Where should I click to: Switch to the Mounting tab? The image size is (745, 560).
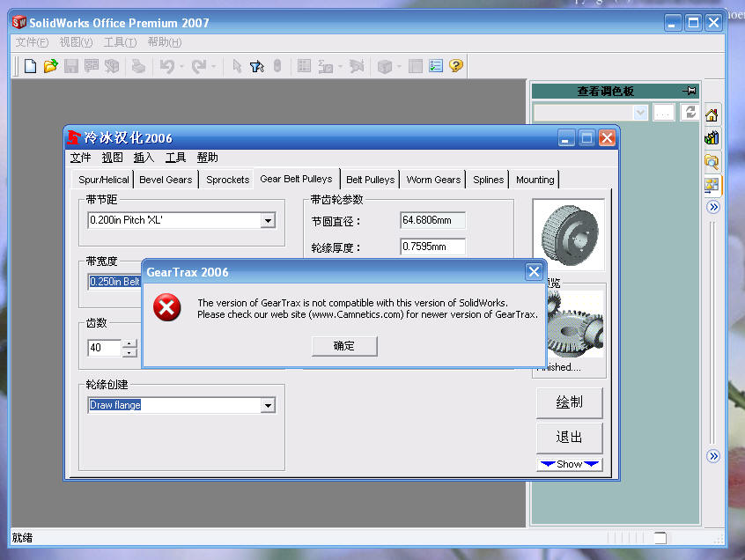(535, 180)
